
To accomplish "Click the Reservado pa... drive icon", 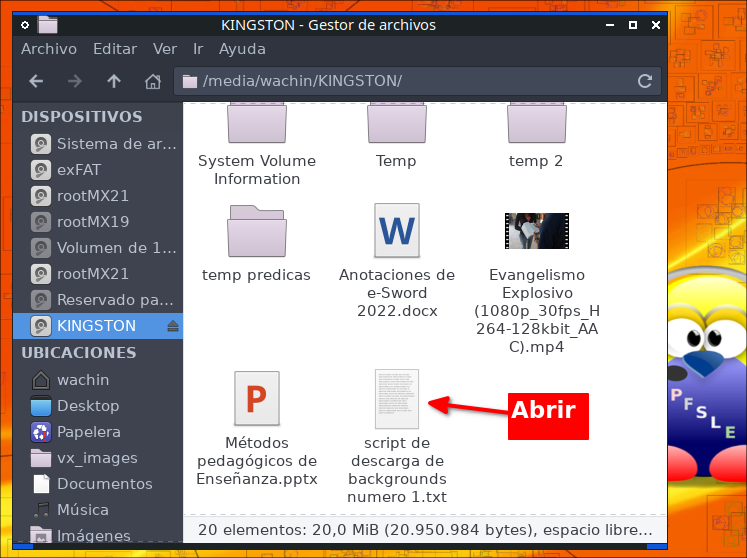I will click(x=41, y=300).
